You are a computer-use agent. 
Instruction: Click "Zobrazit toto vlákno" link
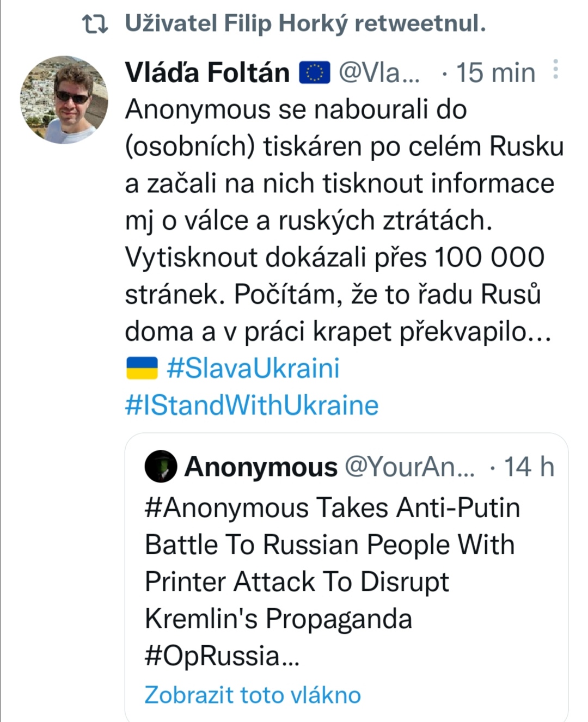[x=253, y=695]
